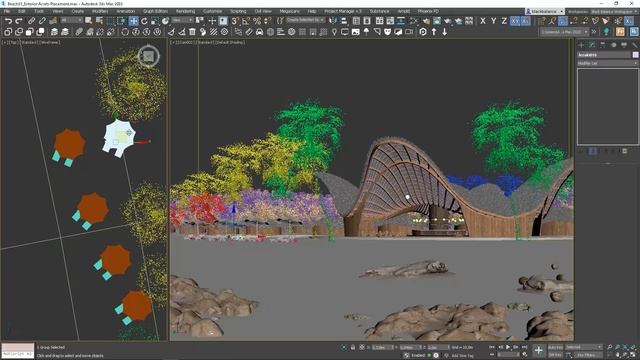Open the Customize menu
The height and width of the screenshot is (360, 640).
[x=212, y=11]
